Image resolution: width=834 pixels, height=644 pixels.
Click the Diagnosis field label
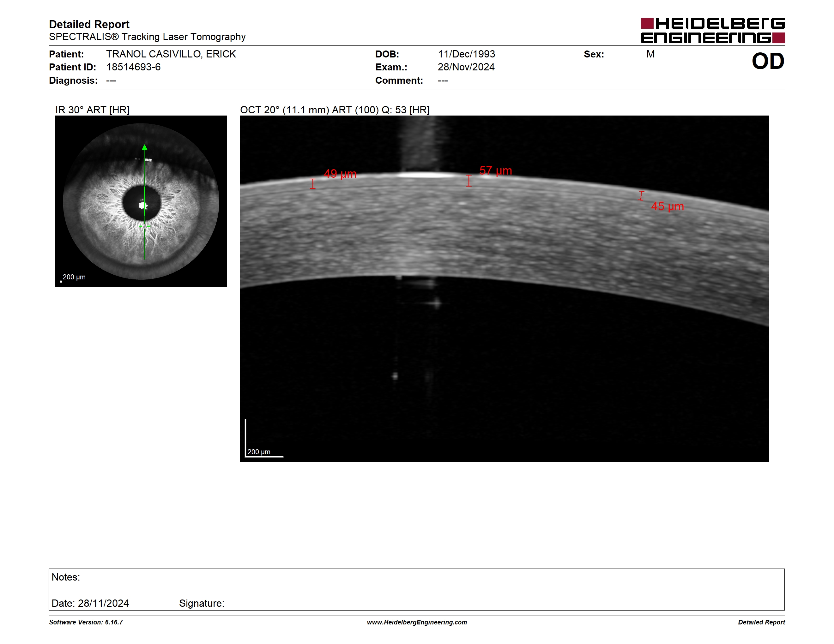tap(73, 80)
